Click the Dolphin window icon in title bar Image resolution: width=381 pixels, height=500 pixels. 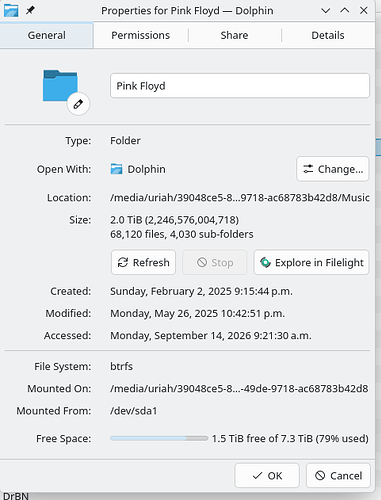click(x=11, y=11)
